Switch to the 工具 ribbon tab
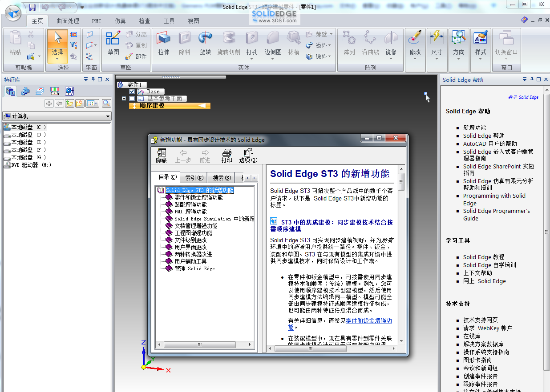Image resolution: width=550 pixels, height=392 pixels. coord(169,21)
